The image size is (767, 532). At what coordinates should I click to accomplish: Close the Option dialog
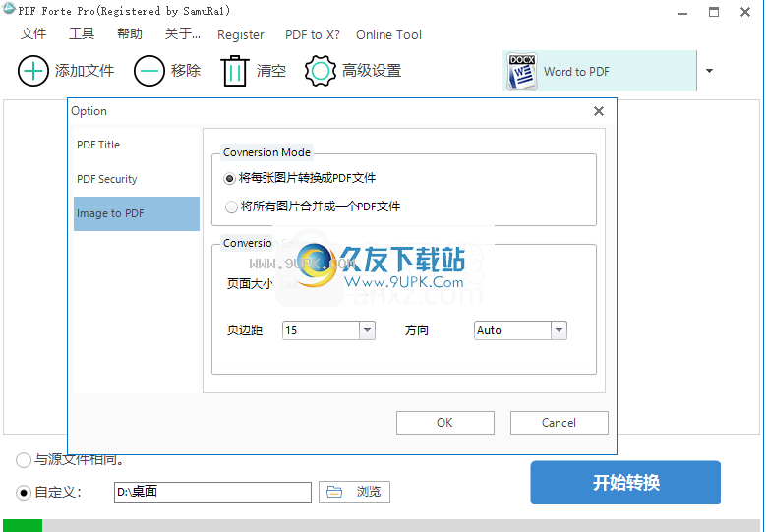598,111
